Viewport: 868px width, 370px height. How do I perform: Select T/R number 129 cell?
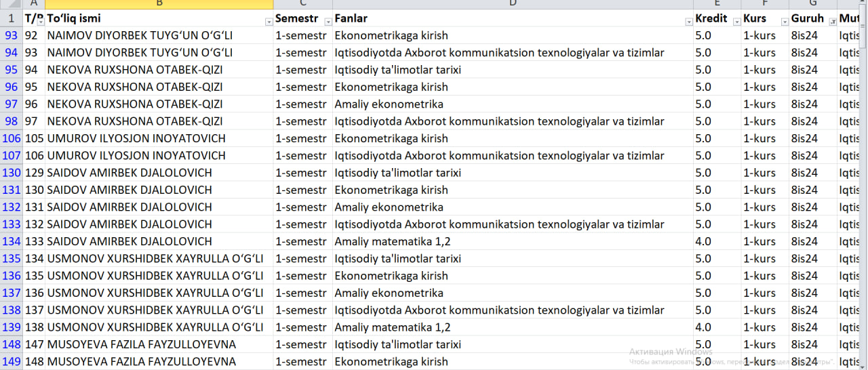point(34,173)
